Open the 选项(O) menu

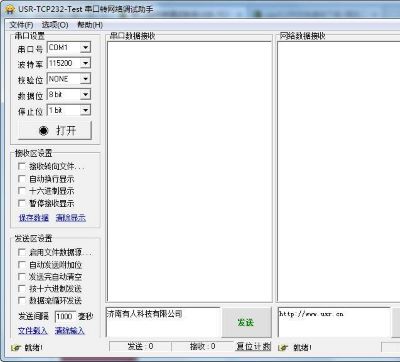(55, 25)
